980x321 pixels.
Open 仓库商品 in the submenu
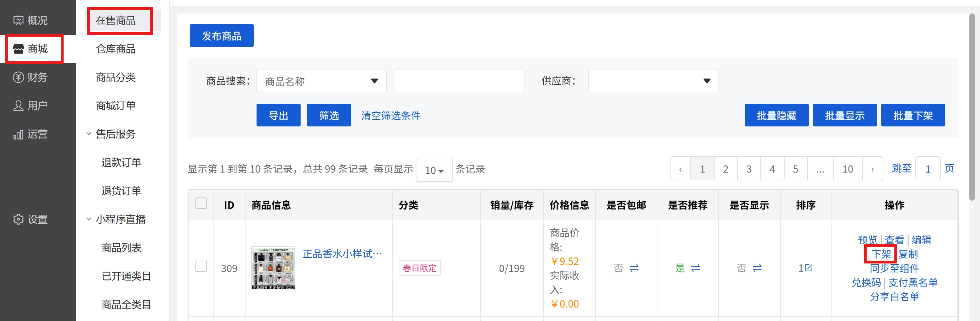[x=115, y=49]
